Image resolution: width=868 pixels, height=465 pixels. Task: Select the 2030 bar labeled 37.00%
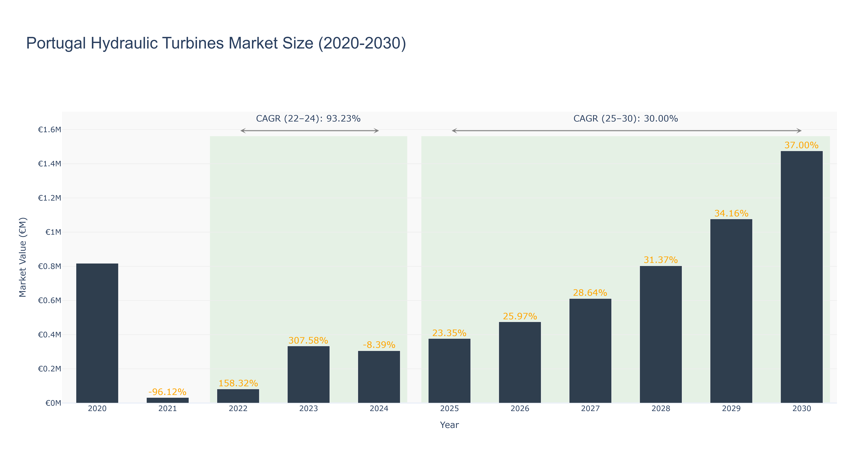(x=802, y=277)
